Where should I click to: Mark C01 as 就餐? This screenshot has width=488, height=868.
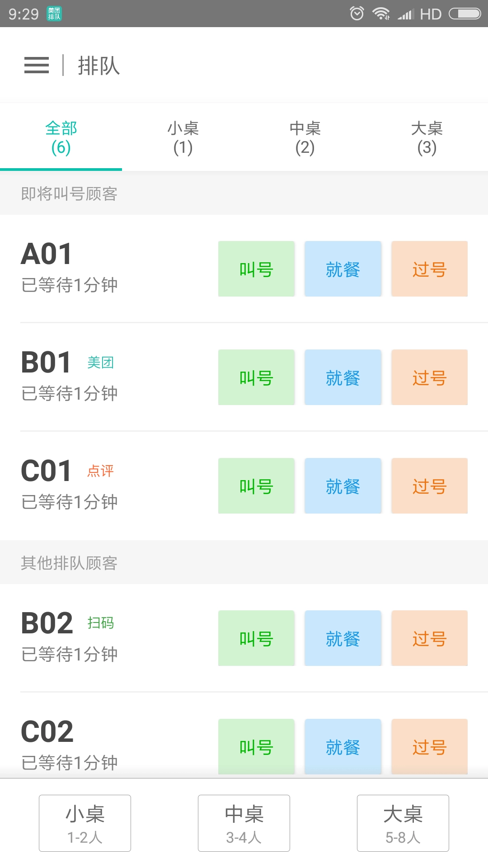(343, 486)
